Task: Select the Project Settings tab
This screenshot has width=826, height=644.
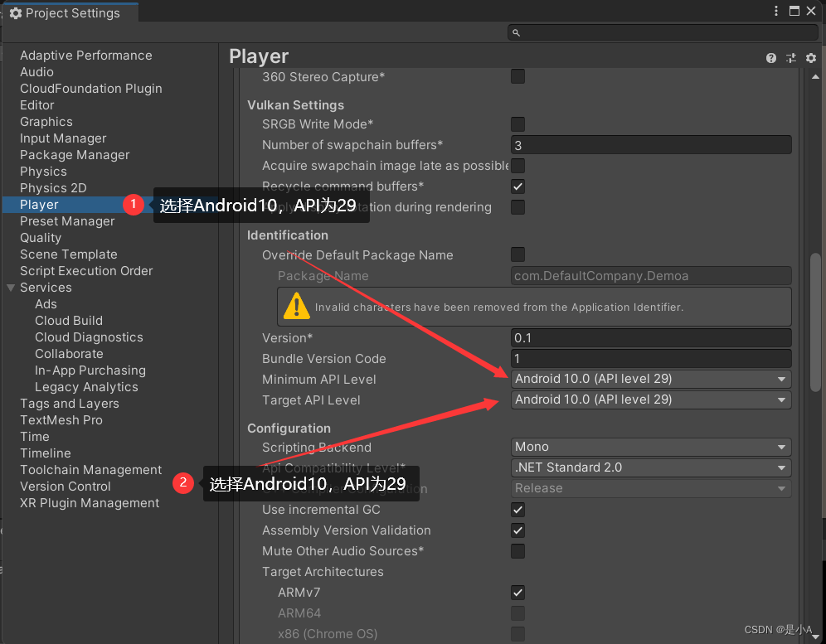Action: [x=70, y=13]
